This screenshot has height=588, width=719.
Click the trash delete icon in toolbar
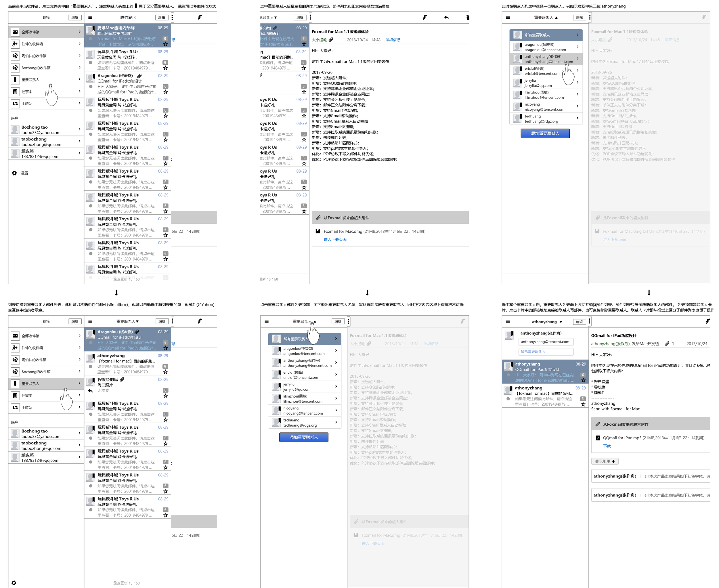(467, 17)
